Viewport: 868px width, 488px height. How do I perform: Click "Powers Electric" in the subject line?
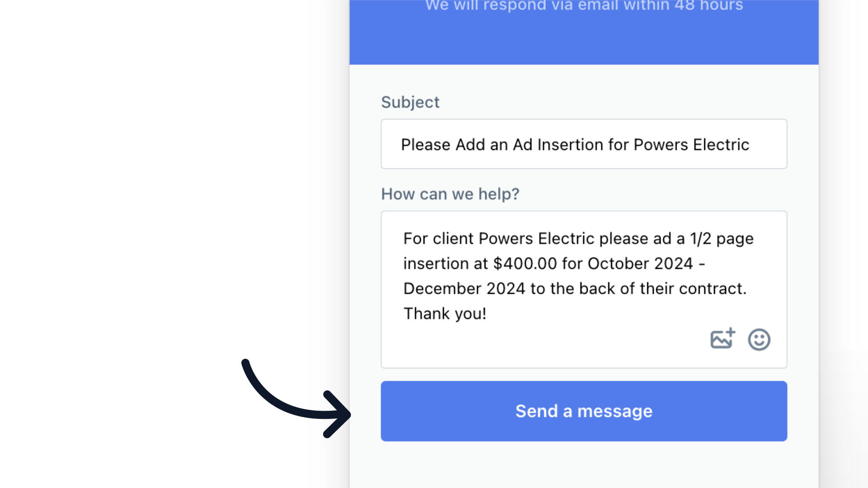691,145
